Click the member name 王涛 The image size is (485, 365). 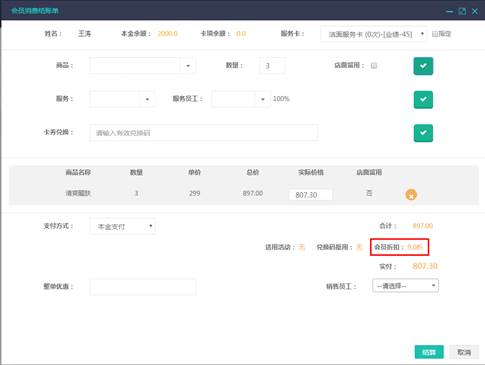pos(84,34)
